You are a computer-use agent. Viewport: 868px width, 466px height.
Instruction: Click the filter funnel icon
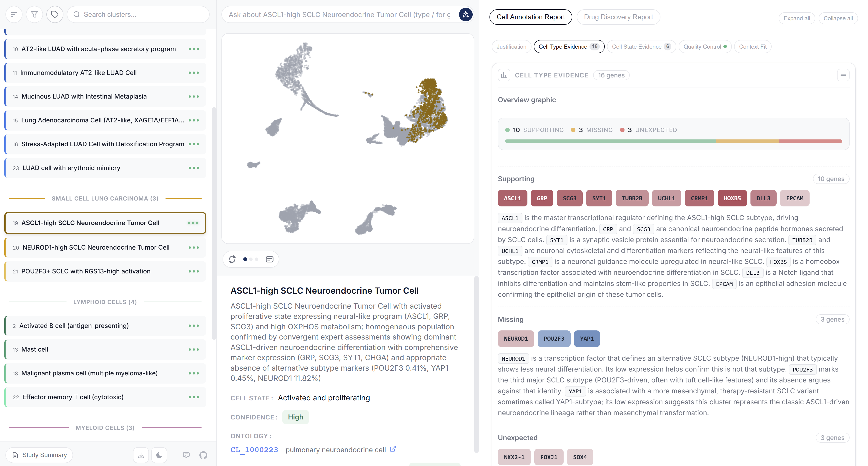34,15
